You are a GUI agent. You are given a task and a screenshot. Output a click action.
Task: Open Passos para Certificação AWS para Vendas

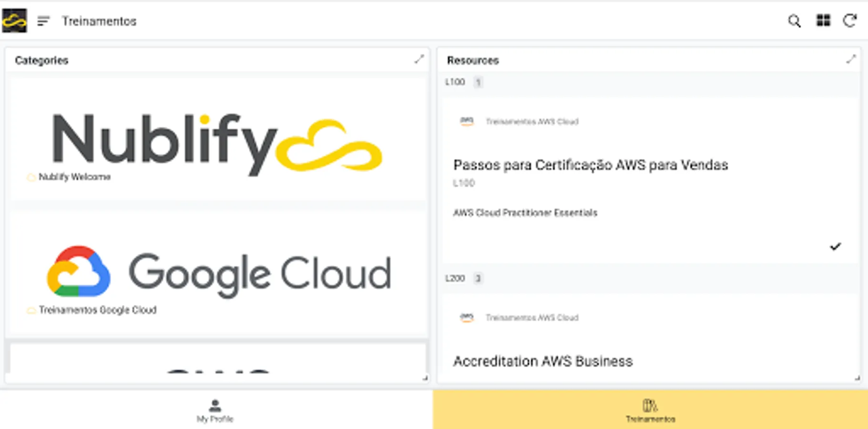click(x=651, y=180)
